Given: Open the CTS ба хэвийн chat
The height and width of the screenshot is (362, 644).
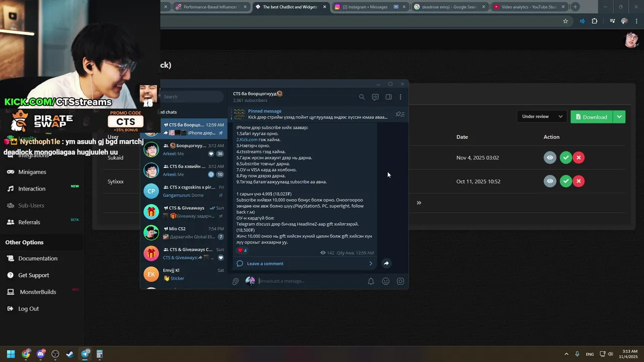Looking at the screenshot, I should [x=185, y=170].
